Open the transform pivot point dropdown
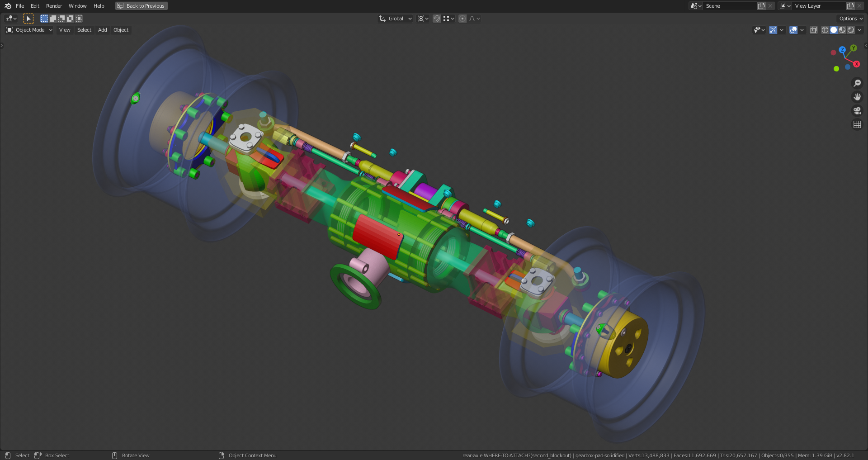The width and height of the screenshot is (868, 460). click(x=423, y=19)
